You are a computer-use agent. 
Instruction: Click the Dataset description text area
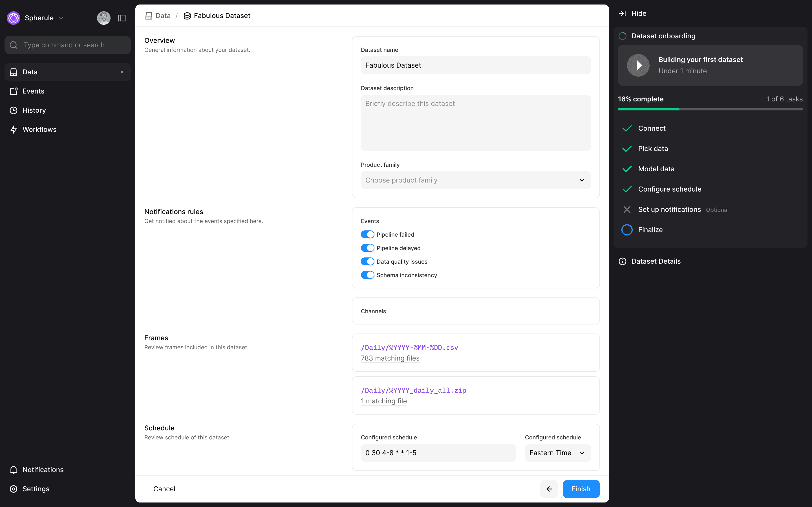coord(475,123)
